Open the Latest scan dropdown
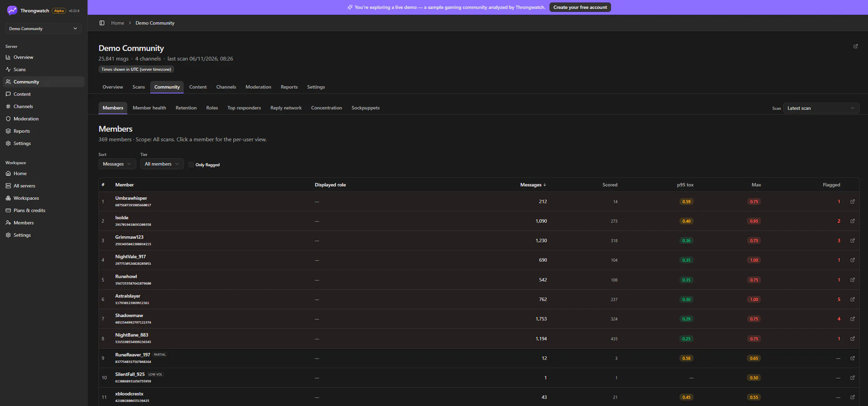 (x=821, y=108)
